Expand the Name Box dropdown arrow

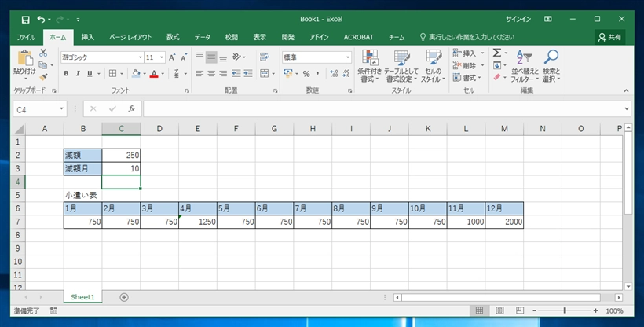pyautogui.click(x=61, y=109)
